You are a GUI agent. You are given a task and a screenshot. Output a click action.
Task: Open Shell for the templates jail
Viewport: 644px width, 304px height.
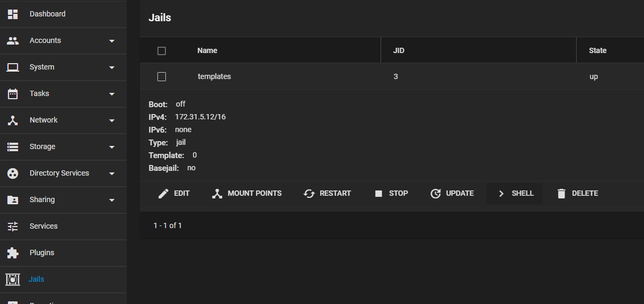pos(515,194)
